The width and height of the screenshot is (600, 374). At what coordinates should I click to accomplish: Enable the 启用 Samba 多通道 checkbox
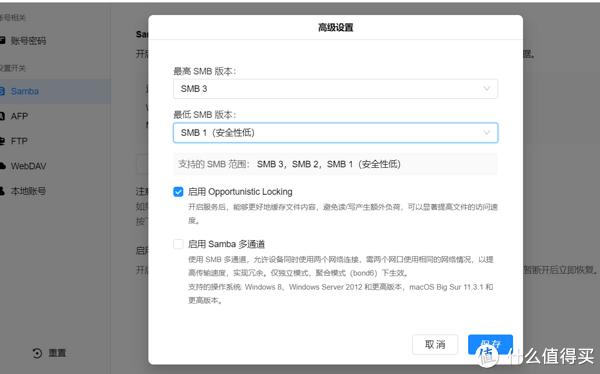(x=178, y=244)
